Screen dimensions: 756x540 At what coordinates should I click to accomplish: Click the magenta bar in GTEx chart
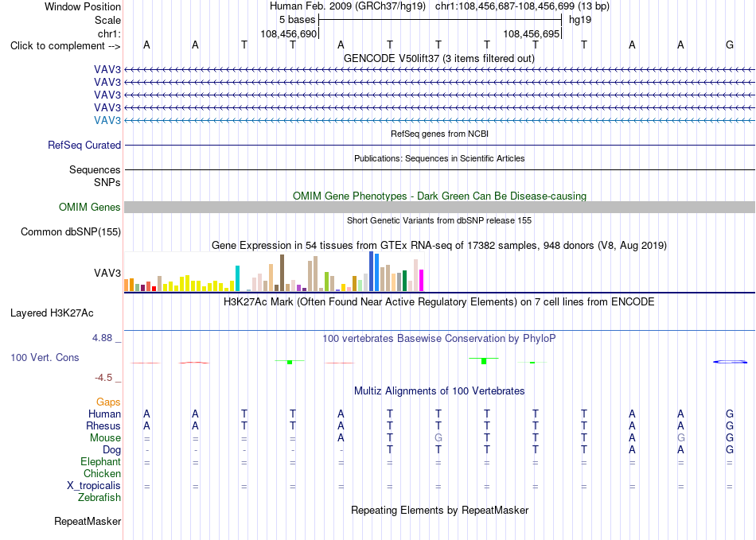(x=422, y=281)
